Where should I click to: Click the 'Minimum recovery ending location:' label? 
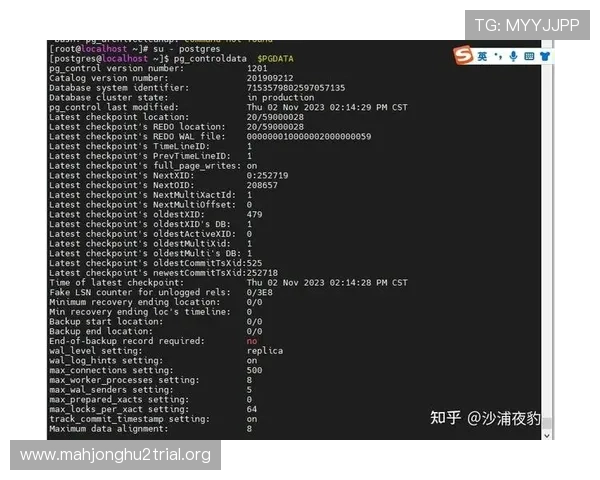[135, 302]
